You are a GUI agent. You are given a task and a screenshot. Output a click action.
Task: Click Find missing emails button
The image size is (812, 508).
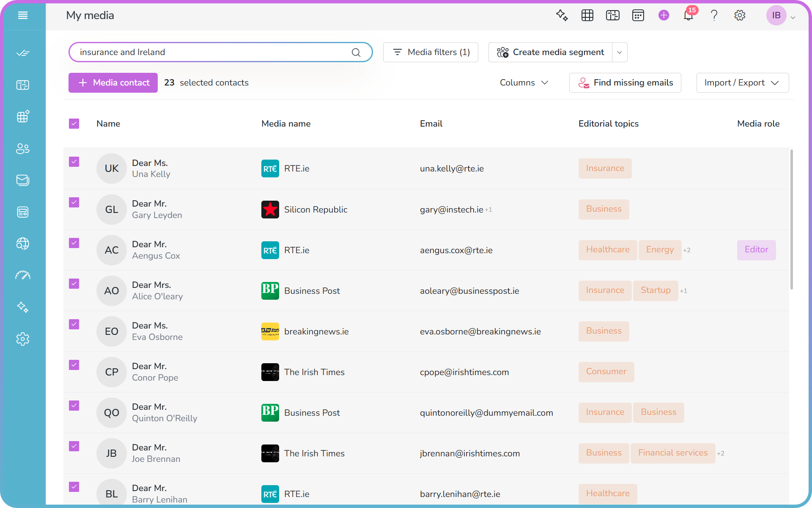click(625, 83)
